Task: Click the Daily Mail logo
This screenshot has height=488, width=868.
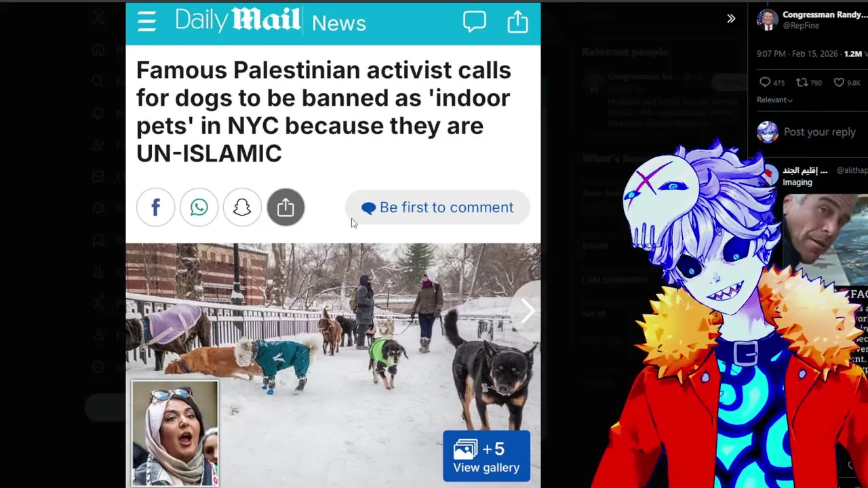Action: click(x=237, y=20)
